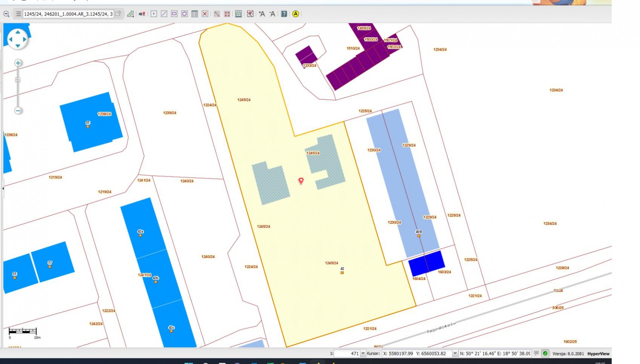Increase the label font size
The width and height of the screenshot is (640, 364).
point(262,14)
